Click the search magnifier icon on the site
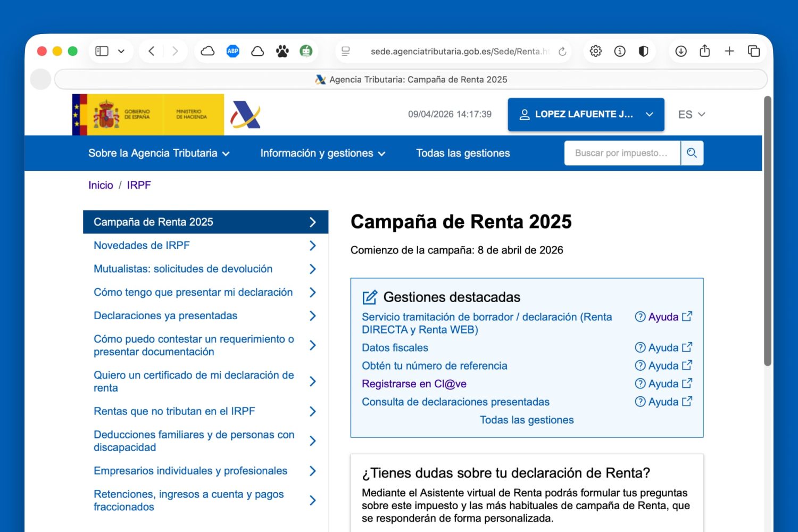 (x=692, y=153)
